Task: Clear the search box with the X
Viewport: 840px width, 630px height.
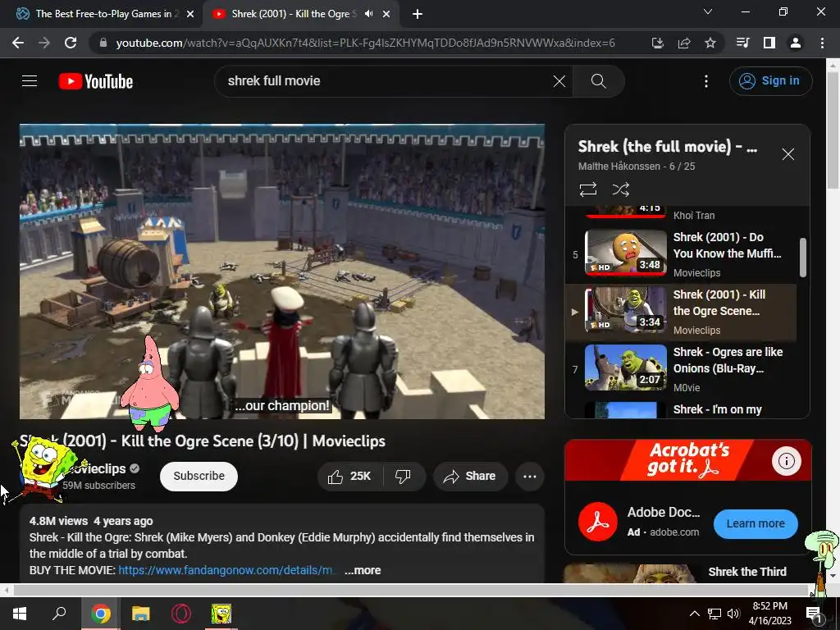Action: point(559,81)
